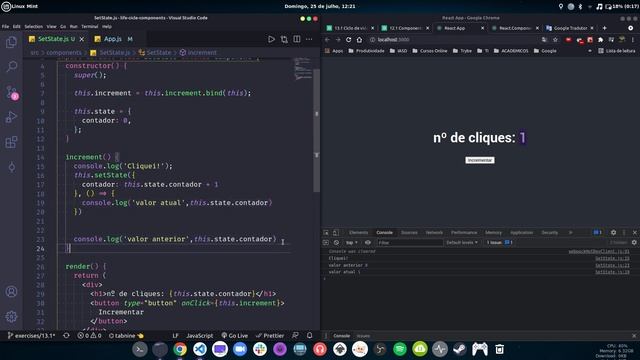Image resolution: width=640 pixels, height=360 pixels.
Task: Open a new Chrome tab
Action: (604, 28)
